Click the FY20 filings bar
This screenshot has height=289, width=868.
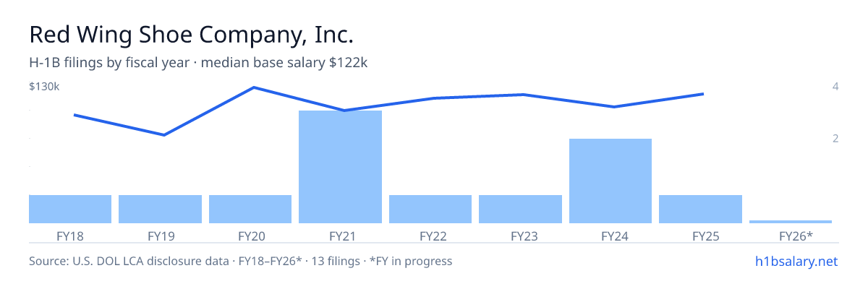click(x=250, y=209)
